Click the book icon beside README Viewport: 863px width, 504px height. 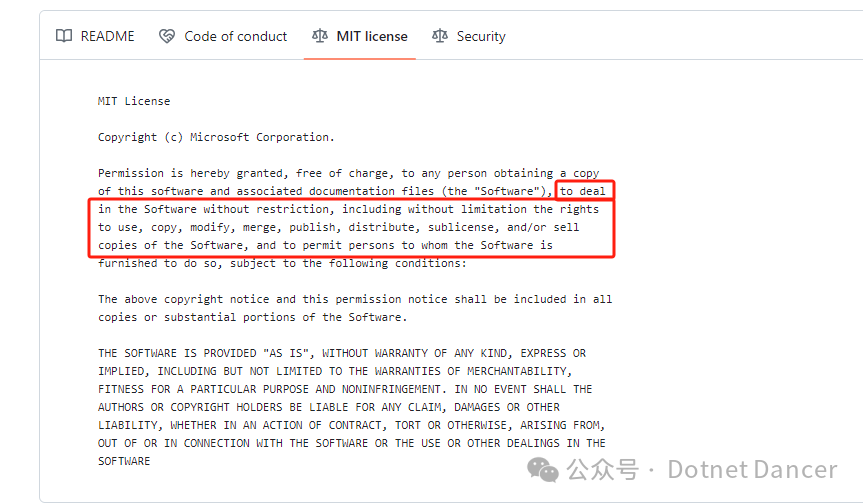coord(64,36)
